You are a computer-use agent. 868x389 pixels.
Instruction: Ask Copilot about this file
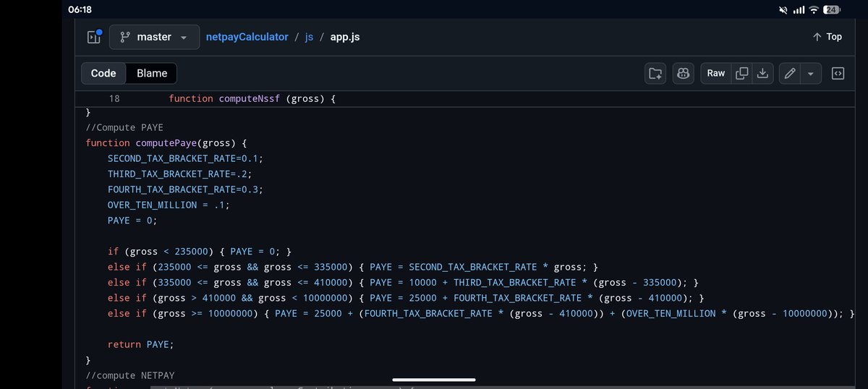point(682,73)
